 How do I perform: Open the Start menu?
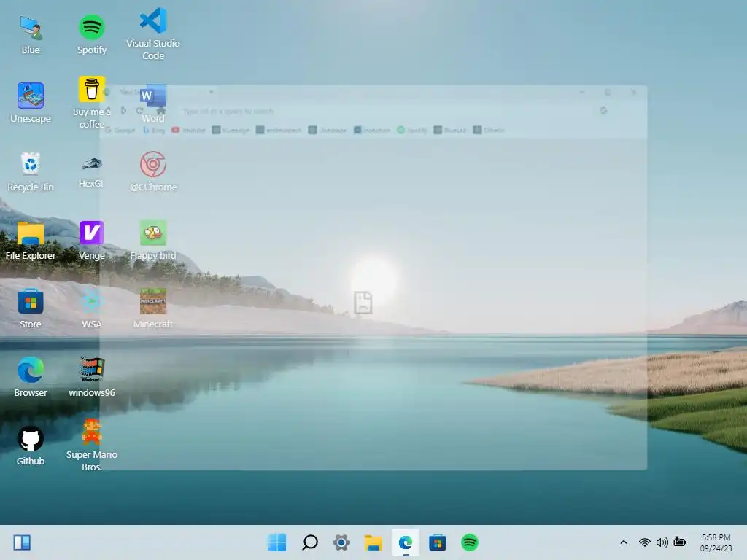pyautogui.click(x=277, y=542)
